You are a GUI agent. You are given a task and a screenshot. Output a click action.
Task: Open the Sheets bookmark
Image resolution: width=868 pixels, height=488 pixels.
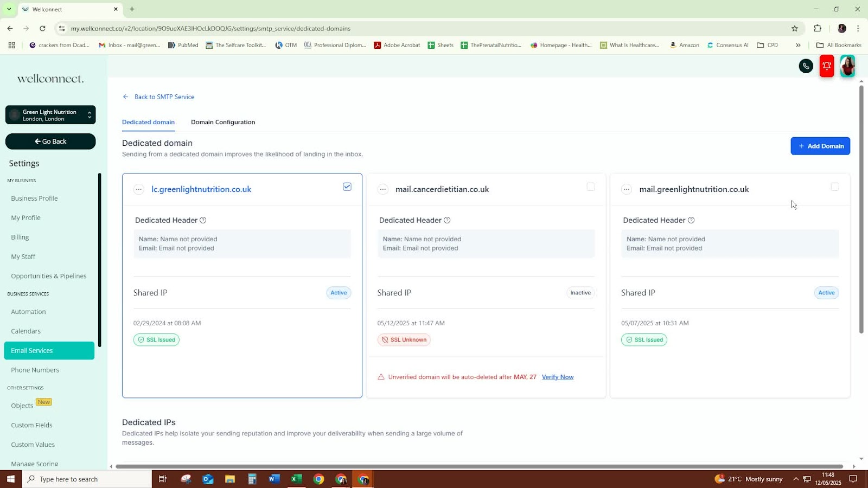click(441, 45)
